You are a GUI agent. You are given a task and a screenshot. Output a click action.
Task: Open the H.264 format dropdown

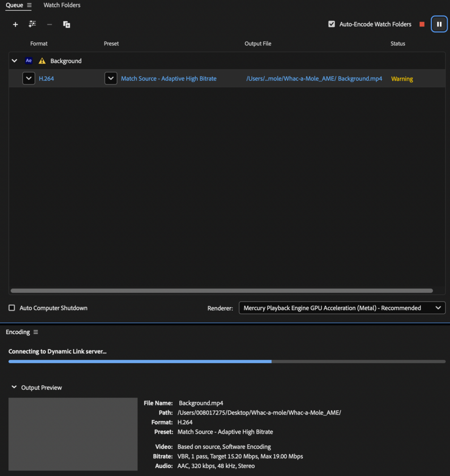click(x=29, y=79)
